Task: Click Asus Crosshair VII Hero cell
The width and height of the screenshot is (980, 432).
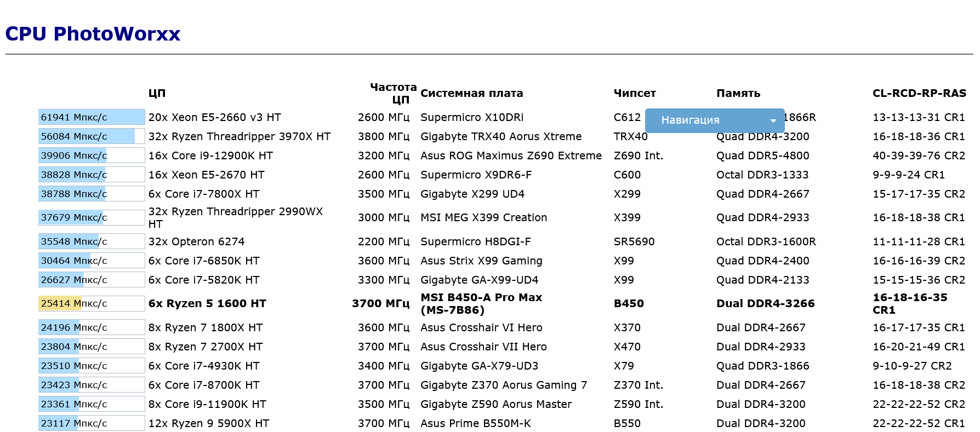Action: tap(483, 347)
